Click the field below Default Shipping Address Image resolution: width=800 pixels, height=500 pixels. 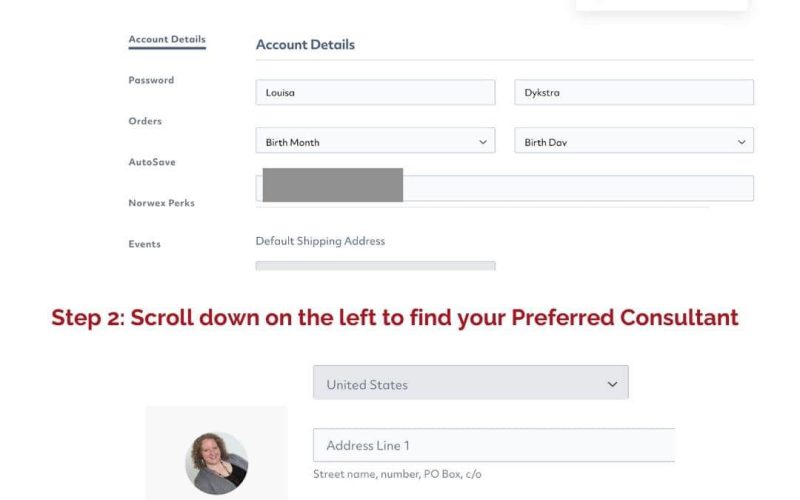pyautogui.click(x=375, y=266)
